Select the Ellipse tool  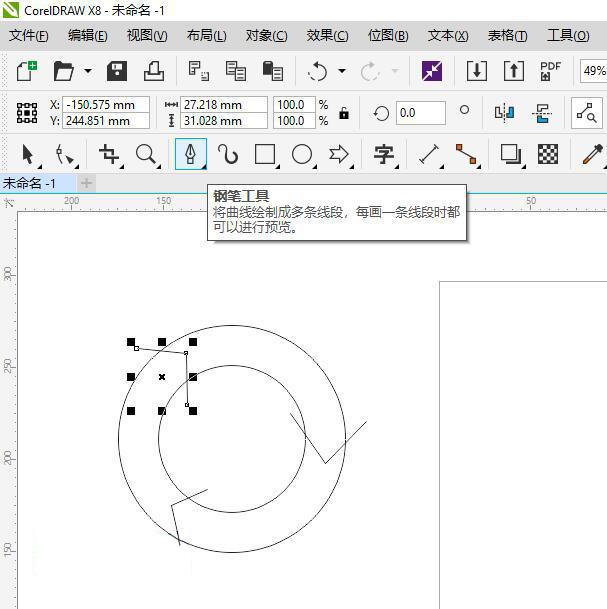point(302,154)
